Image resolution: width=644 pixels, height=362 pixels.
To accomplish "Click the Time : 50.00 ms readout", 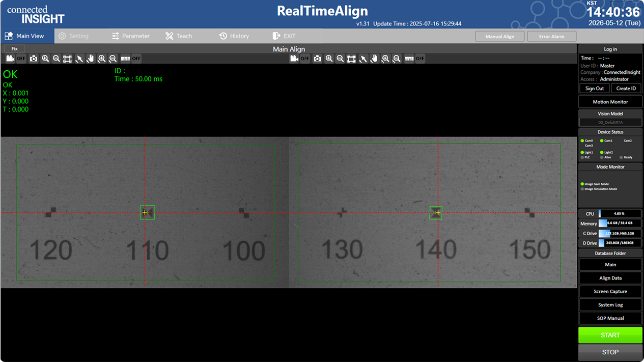I will pos(138,79).
